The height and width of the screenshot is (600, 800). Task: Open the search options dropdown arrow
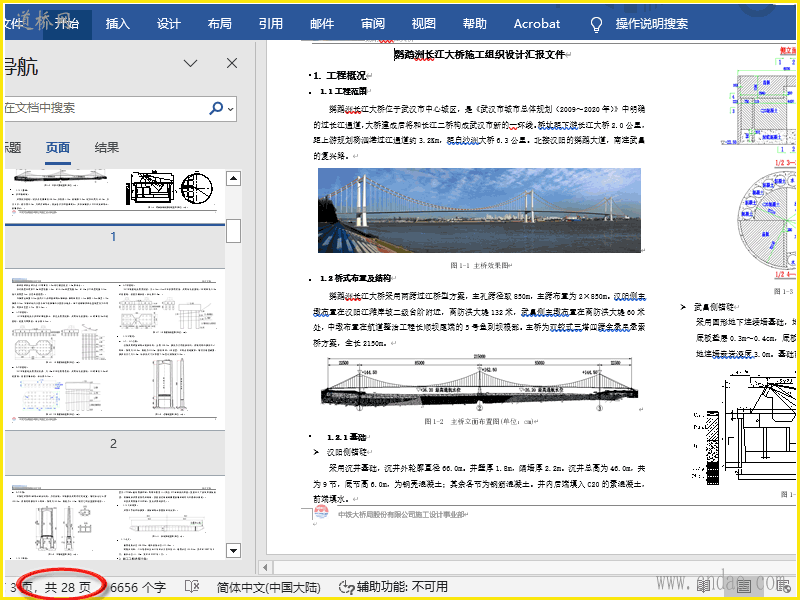(x=231, y=109)
